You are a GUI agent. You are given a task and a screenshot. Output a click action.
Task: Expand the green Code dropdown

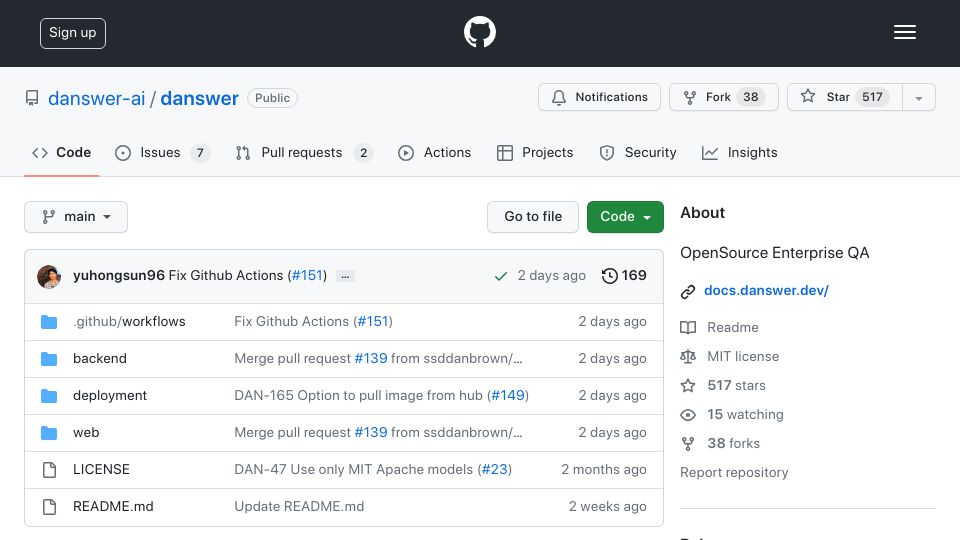[x=625, y=217]
